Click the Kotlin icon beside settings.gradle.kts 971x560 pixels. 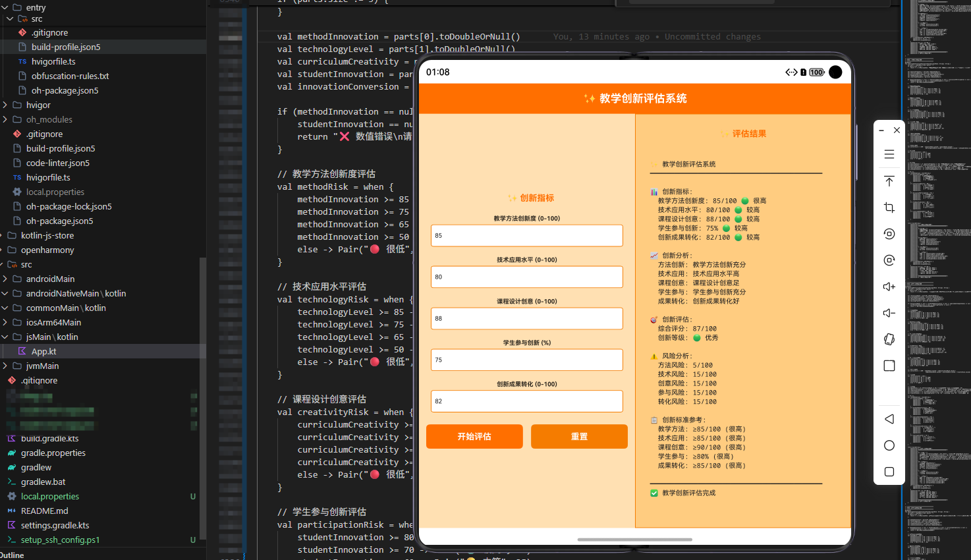pyautogui.click(x=11, y=525)
